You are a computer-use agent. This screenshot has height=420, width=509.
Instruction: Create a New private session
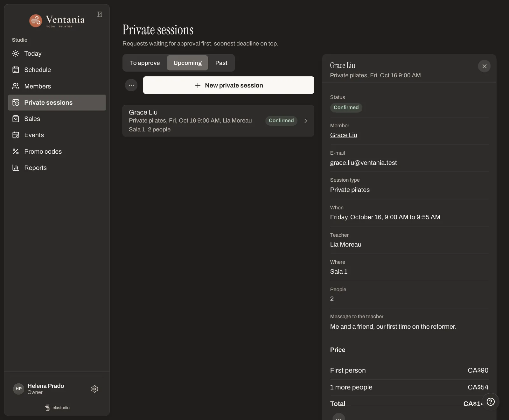pos(228,85)
